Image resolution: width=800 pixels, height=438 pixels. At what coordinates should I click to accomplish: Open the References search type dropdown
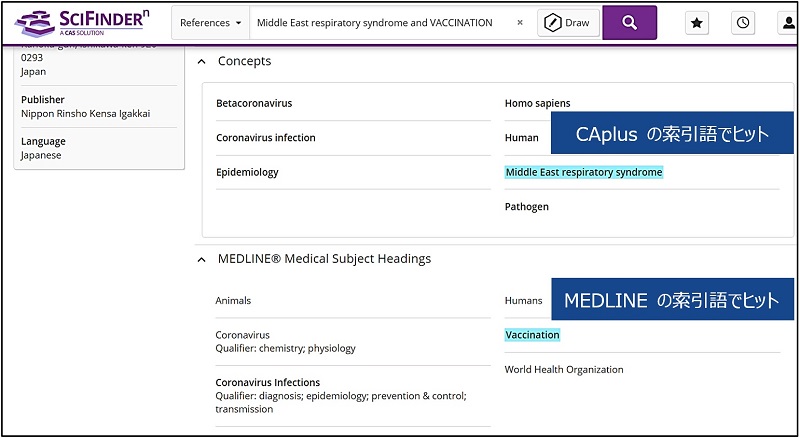(210, 23)
